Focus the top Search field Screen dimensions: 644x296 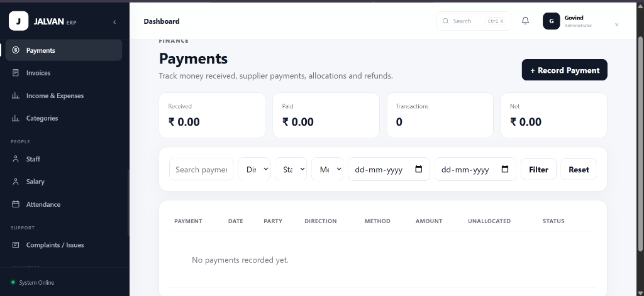[x=474, y=21]
